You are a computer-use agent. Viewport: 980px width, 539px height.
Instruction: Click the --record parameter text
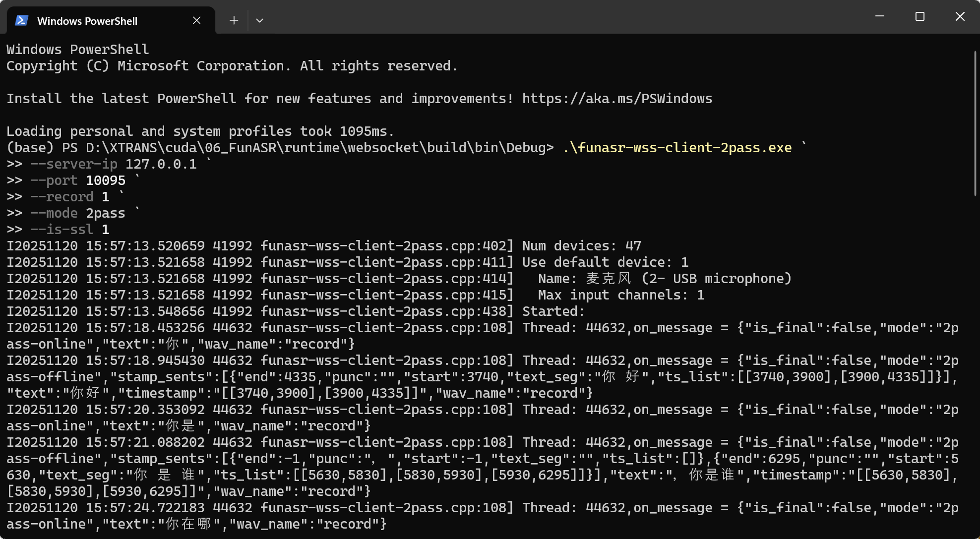pos(62,197)
